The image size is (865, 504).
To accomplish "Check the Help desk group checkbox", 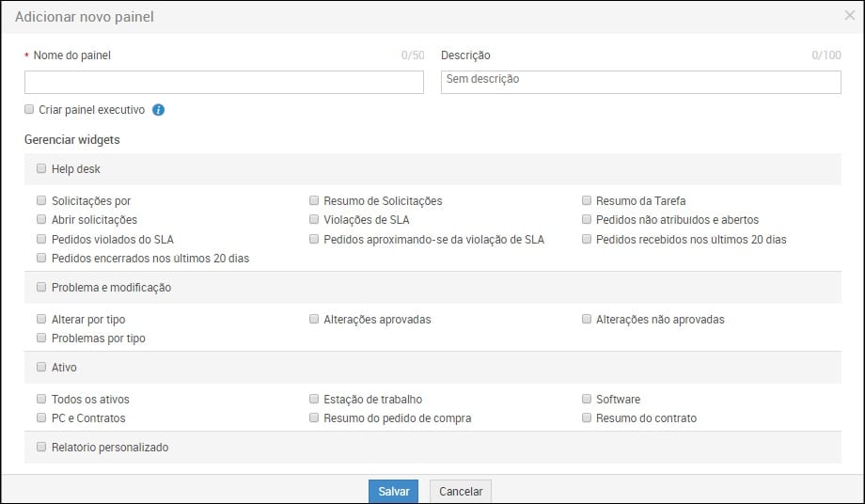I will (41, 169).
